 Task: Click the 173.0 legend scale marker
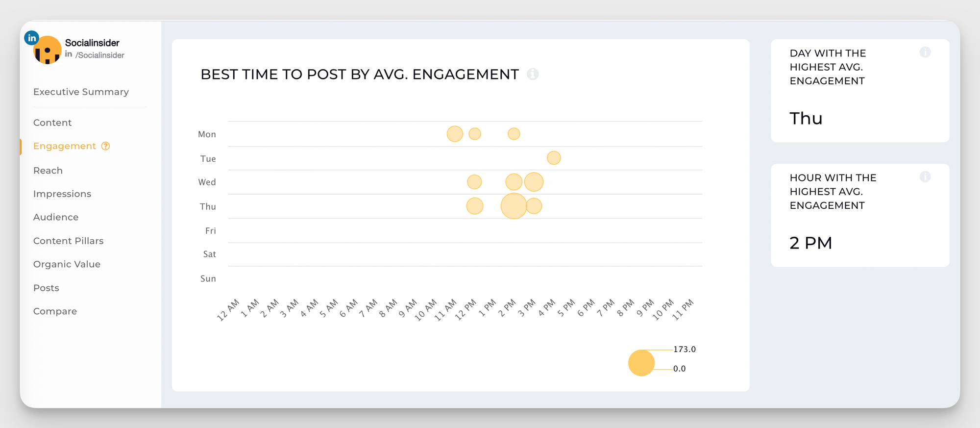pos(685,349)
